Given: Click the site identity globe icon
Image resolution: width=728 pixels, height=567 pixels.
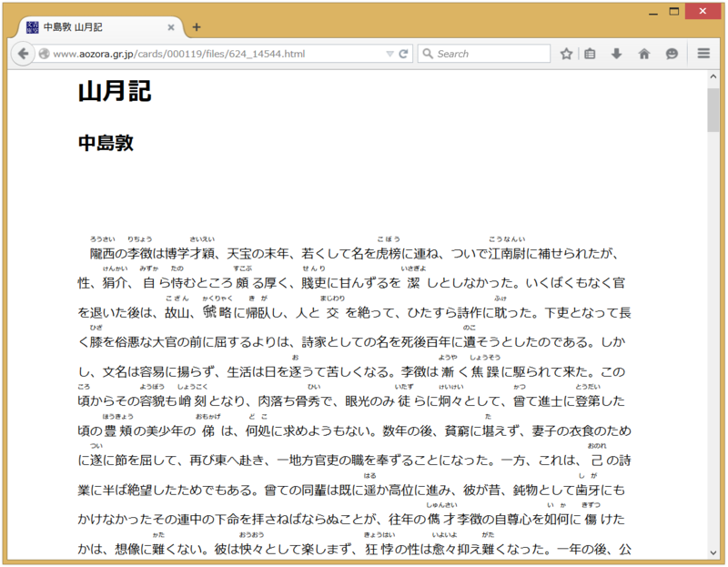Looking at the screenshot, I should click(x=44, y=54).
